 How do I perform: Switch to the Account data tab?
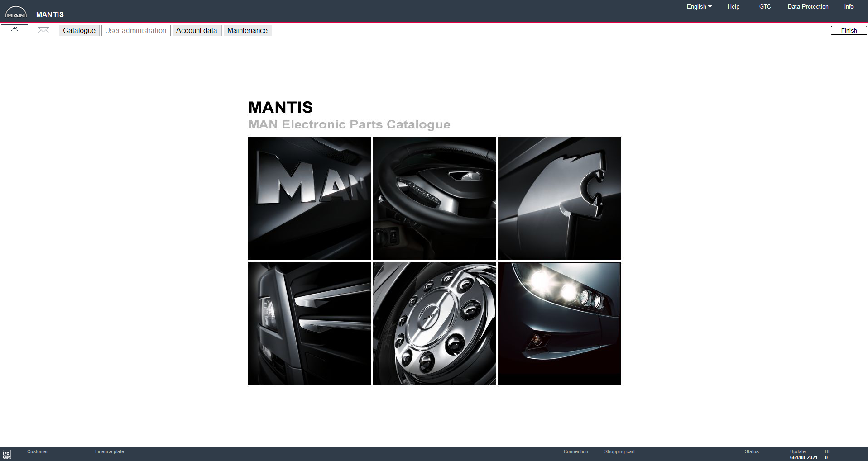pyautogui.click(x=197, y=30)
